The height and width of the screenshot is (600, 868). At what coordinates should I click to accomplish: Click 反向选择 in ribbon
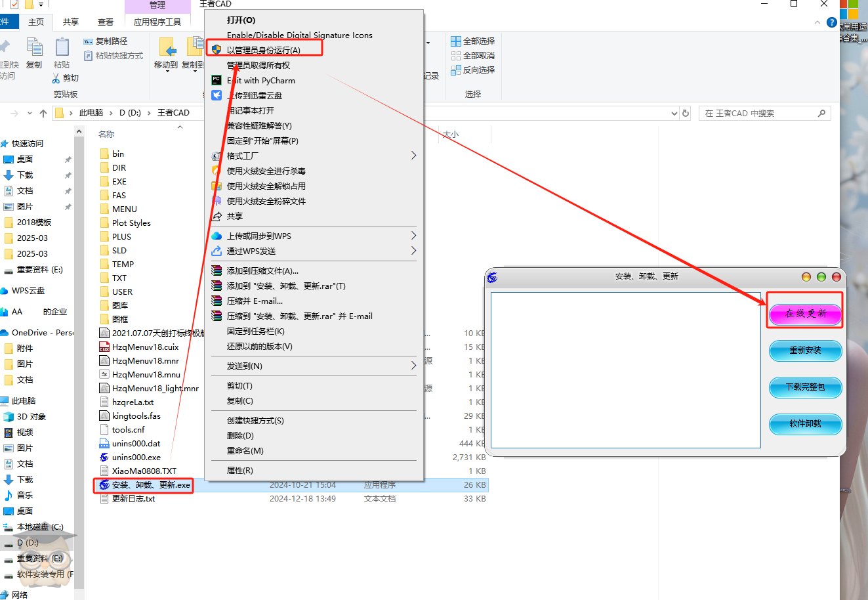(473, 70)
